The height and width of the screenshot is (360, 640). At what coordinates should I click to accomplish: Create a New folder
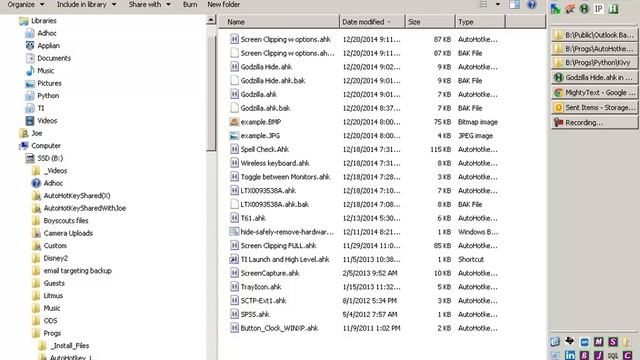point(223,4)
